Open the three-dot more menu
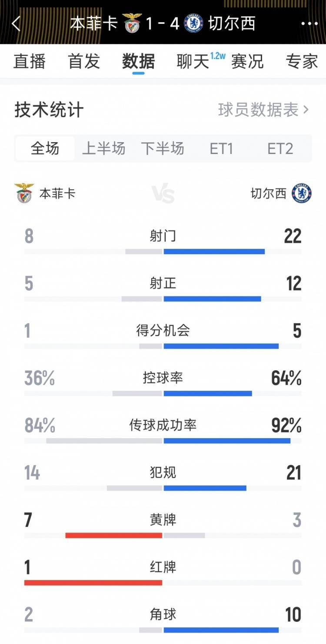The image size is (326, 644). 309,24
